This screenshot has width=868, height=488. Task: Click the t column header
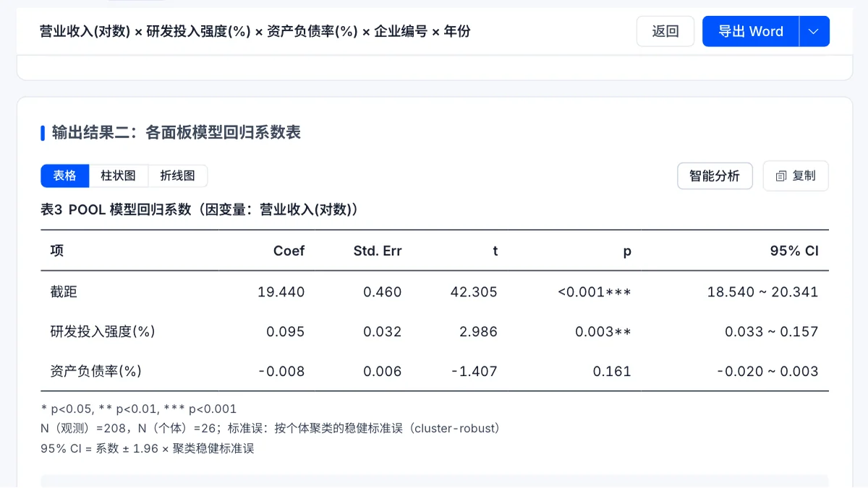click(x=495, y=251)
